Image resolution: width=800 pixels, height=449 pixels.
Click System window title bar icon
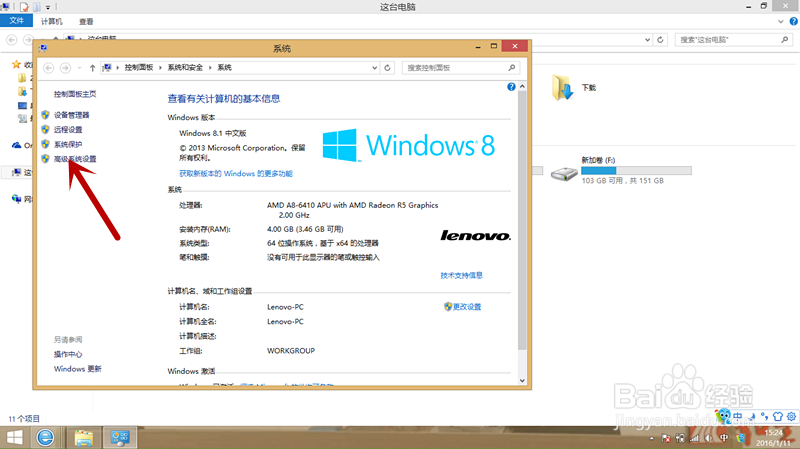pyautogui.click(x=43, y=48)
